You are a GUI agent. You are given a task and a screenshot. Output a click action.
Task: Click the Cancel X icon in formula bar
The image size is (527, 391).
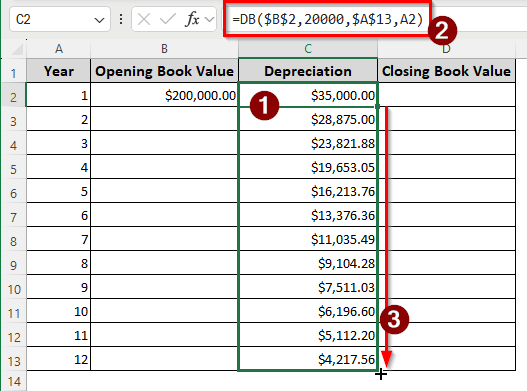[x=144, y=19]
